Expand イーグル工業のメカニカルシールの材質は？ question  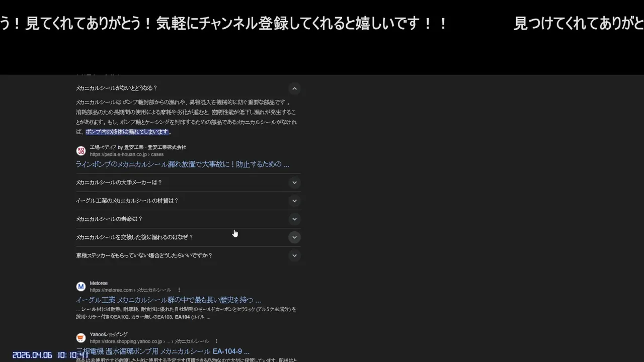[x=188, y=201]
